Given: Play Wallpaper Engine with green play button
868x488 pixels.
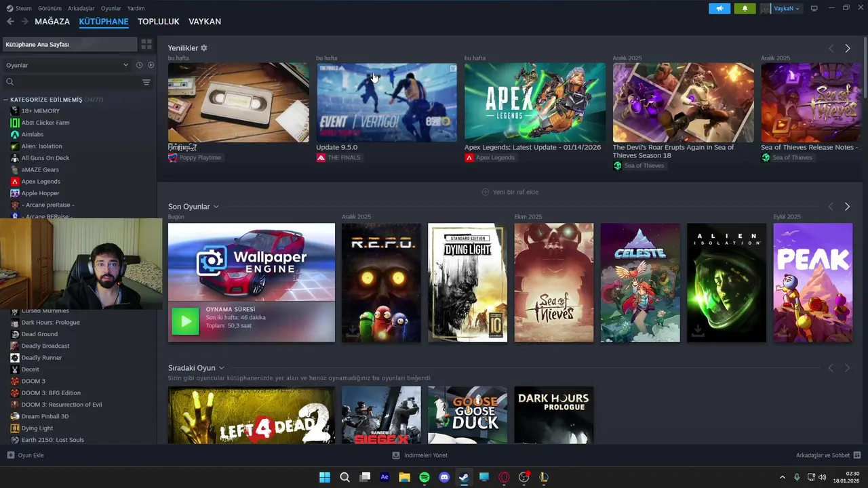Looking at the screenshot, I should 185,321.
